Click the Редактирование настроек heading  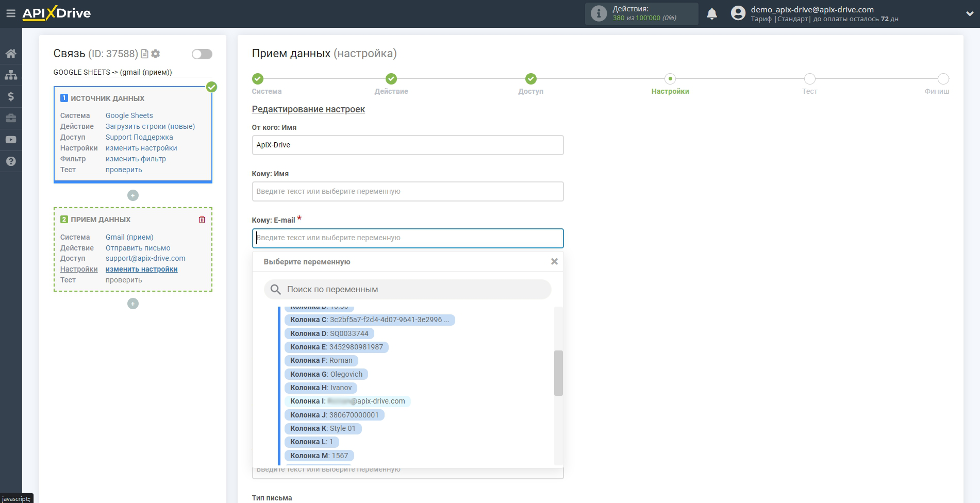click(308, 109)
